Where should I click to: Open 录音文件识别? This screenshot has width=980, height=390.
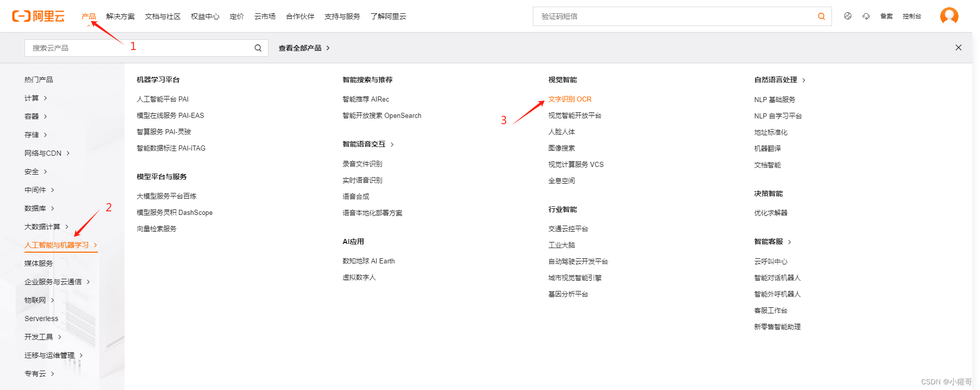point(362,164)
